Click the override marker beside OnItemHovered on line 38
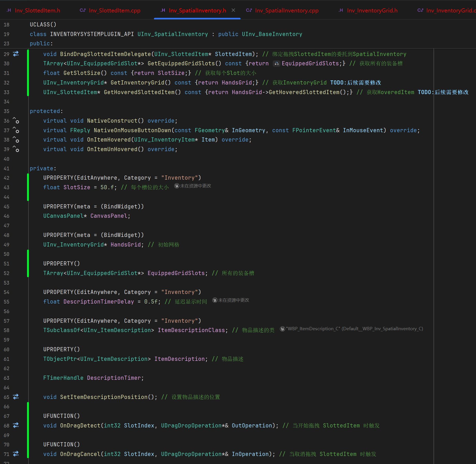The image size is (476, 464). (x=16, y=140)
